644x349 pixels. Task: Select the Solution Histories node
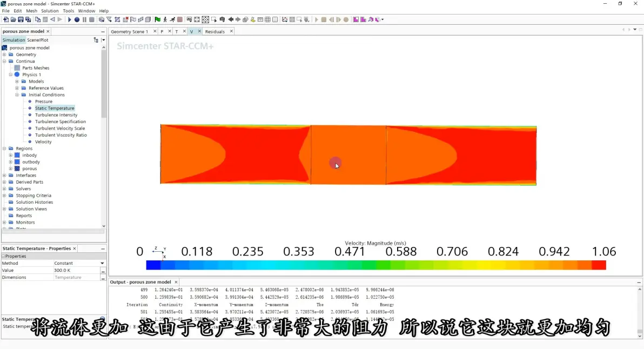pos(35,202)
